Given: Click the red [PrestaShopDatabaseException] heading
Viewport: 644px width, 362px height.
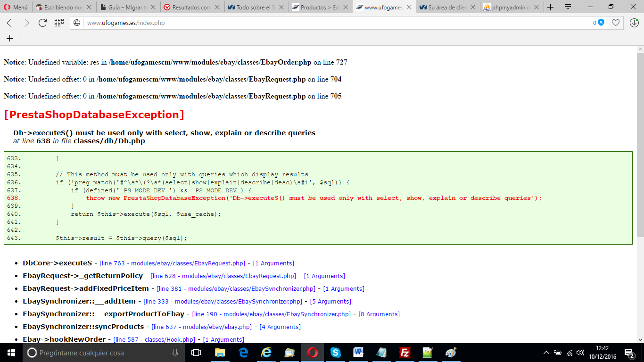Looking at the screenshot, I should 94,115.
